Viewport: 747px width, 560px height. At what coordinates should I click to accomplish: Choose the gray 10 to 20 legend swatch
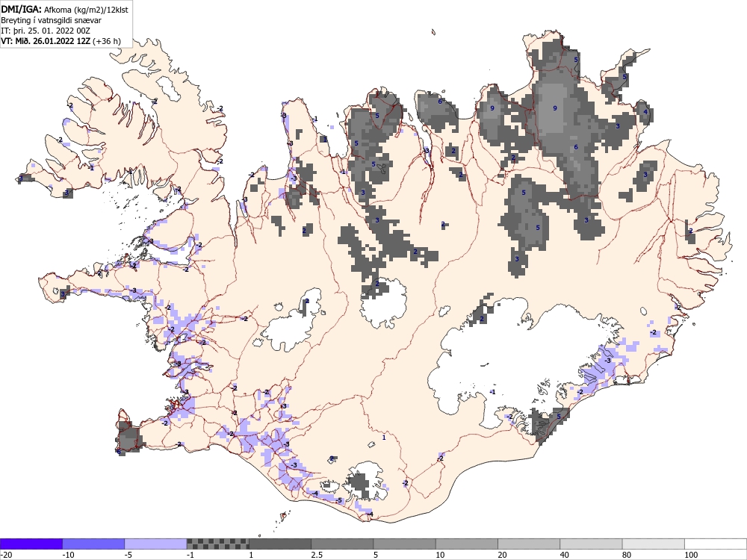[x=466, y=544]
